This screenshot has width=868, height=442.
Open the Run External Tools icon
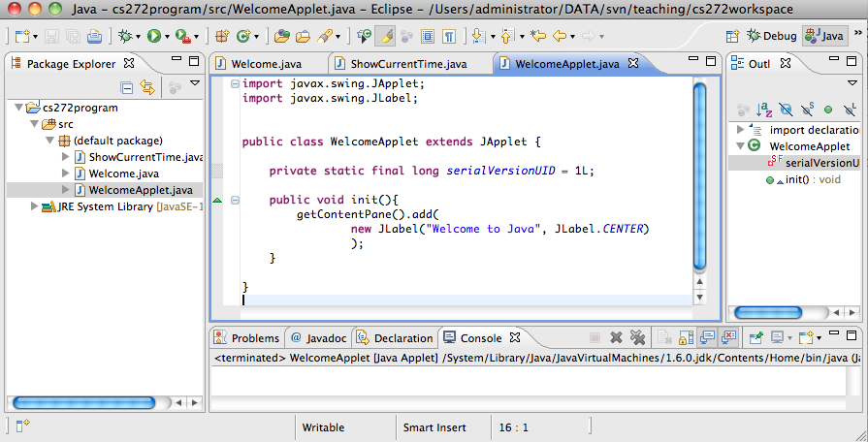pyautogui.click(x=182, y=37)
